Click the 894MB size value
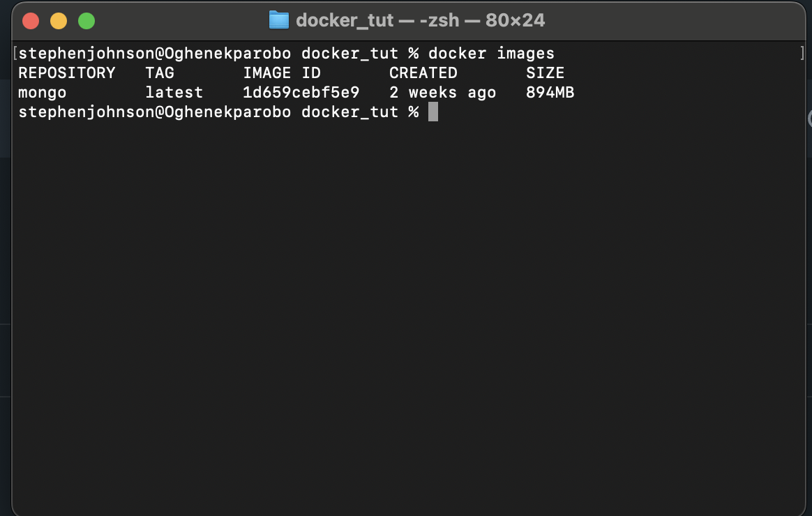The image size is (812, 516). [550, 92]
